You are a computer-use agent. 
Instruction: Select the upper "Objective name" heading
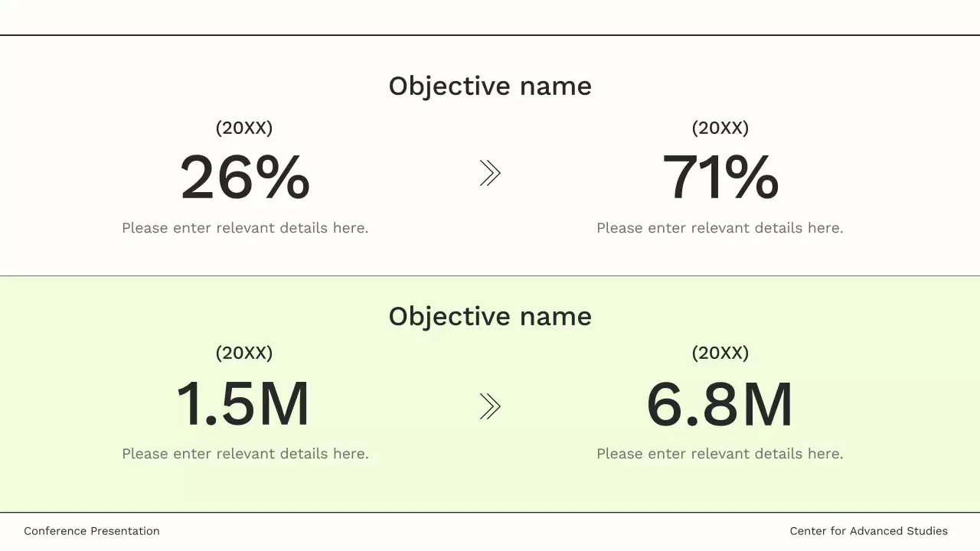490,86
